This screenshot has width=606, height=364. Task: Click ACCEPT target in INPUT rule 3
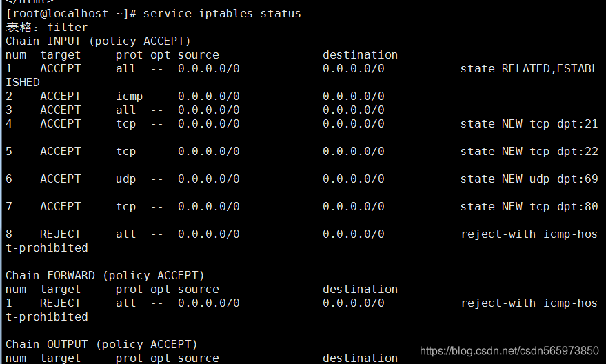60,110
